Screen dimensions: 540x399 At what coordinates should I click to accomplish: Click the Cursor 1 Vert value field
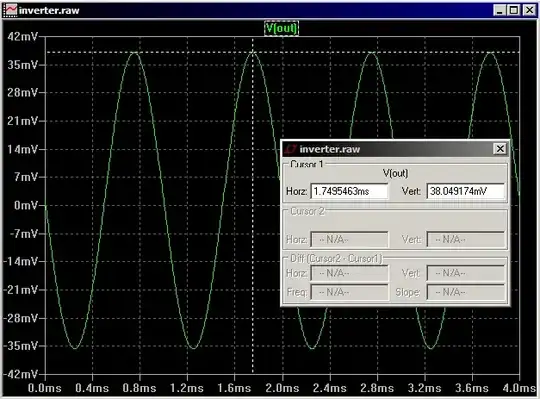tap(466, 191)
